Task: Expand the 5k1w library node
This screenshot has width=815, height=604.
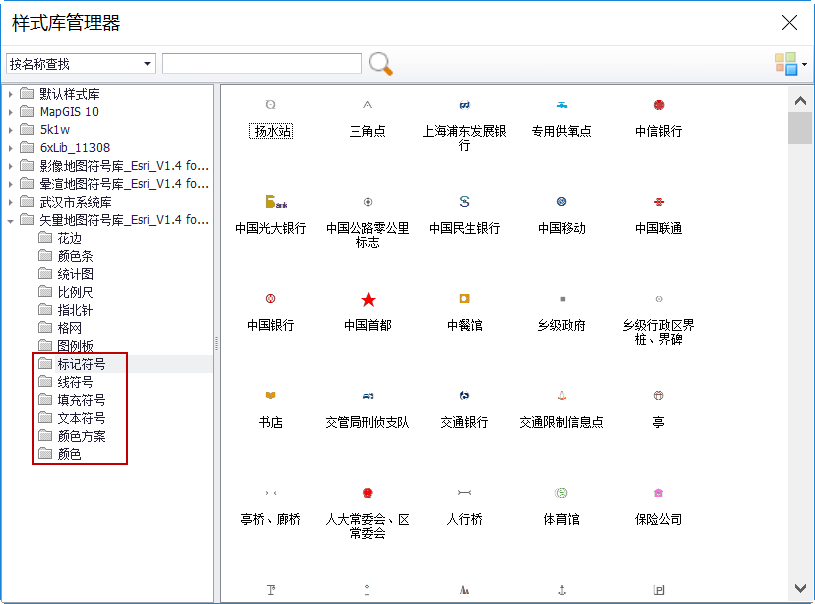Action: (x=10, y=130)
